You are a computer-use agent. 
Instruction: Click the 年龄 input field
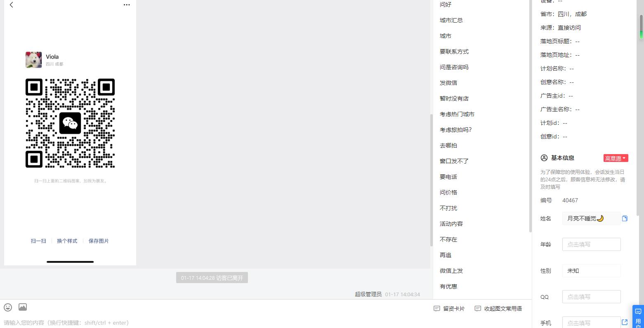pyautogui.click(x=591, y=244)
